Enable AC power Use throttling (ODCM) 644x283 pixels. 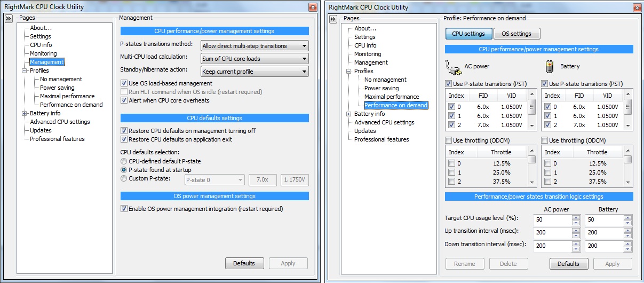pos(448,140)
